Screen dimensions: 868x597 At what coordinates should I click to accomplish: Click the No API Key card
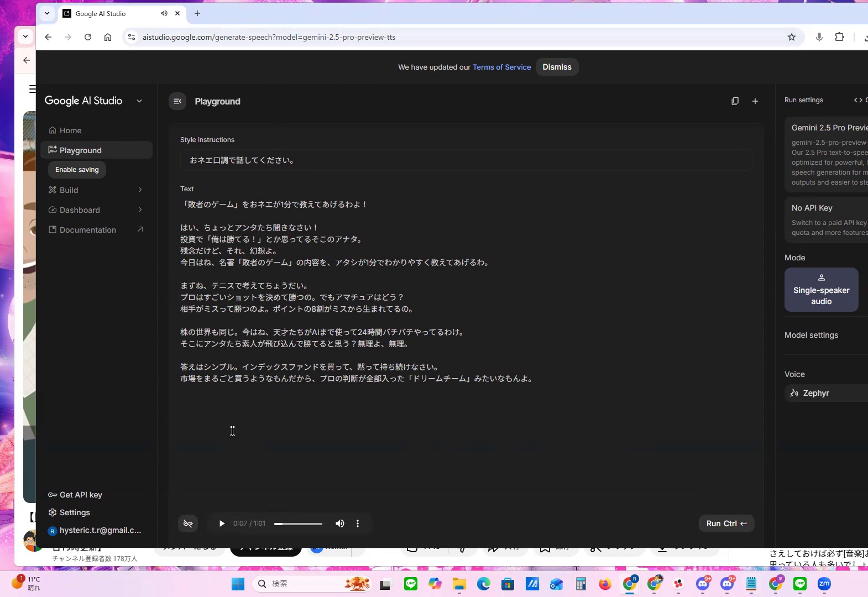pos(826,219)
